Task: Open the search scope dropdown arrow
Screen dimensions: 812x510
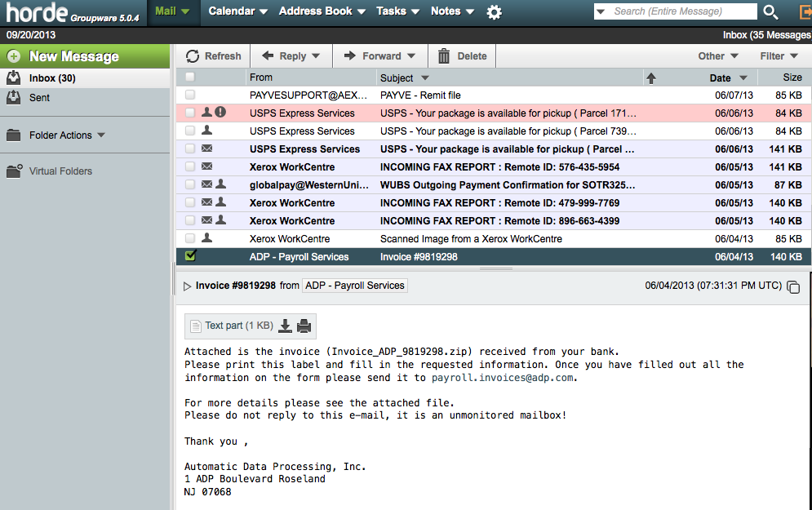Action: click(x=601, y=11)
